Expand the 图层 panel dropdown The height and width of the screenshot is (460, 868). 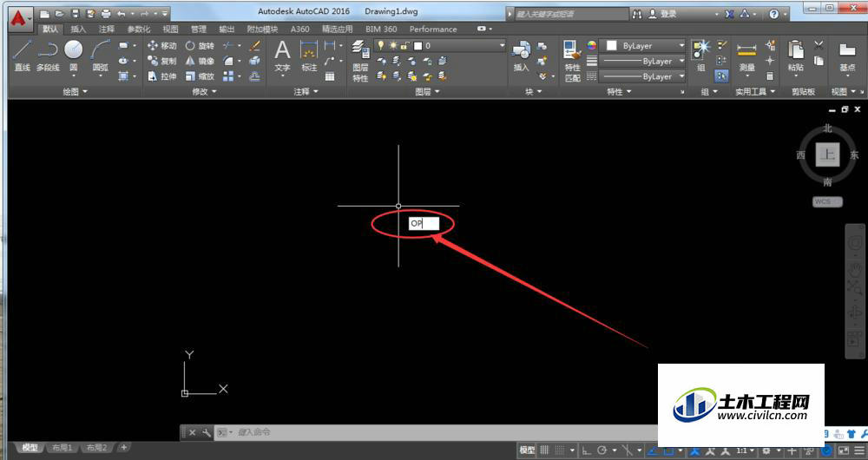[x=427, y=92]
